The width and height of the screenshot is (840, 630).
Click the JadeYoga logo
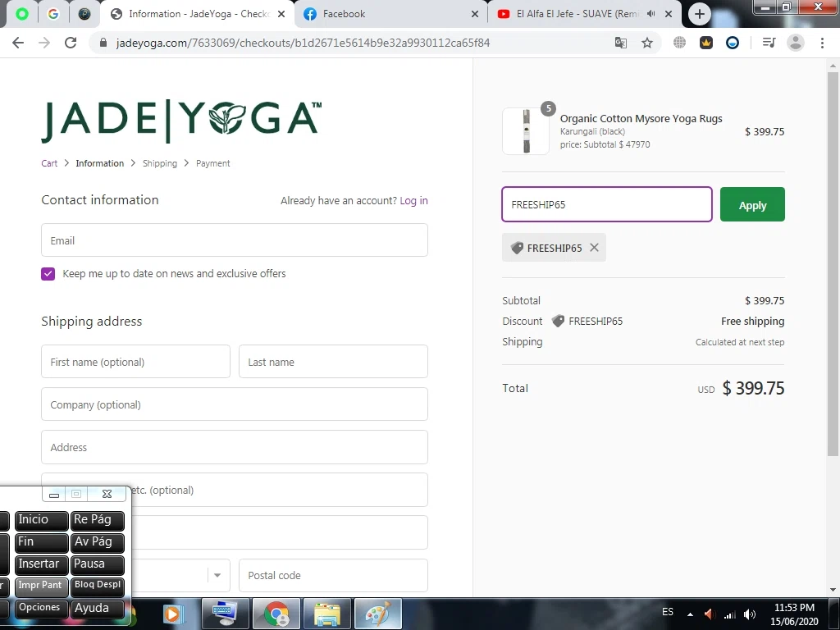(181, 121)
